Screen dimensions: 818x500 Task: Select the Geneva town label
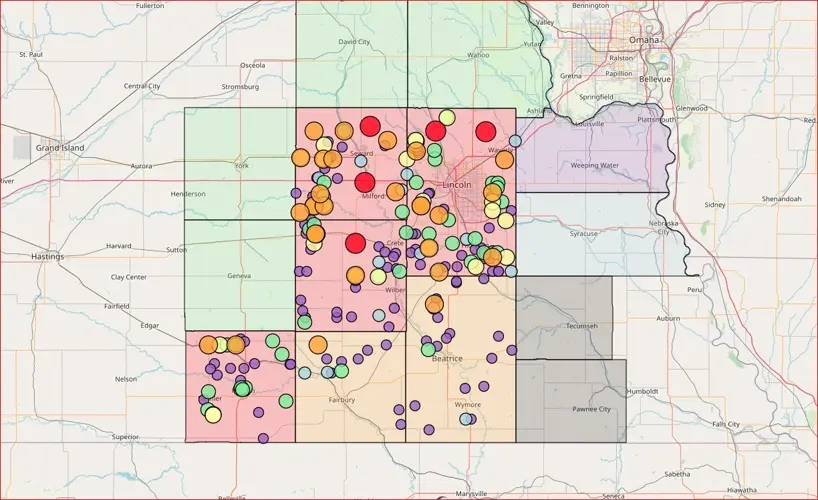[x=239, y=276]
